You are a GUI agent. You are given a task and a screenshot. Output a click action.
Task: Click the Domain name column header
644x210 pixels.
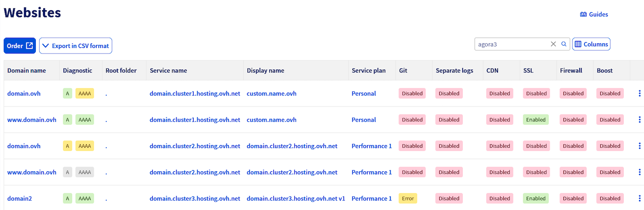tap(27, 70)
